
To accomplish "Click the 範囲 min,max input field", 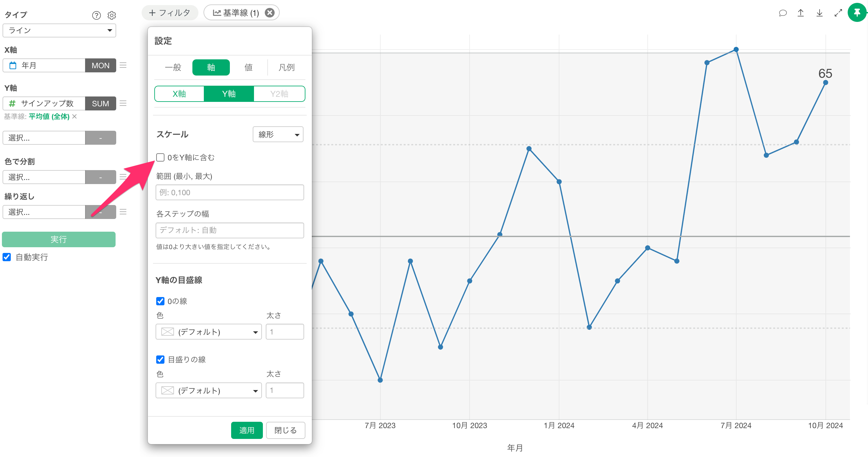I will point(230,192).
